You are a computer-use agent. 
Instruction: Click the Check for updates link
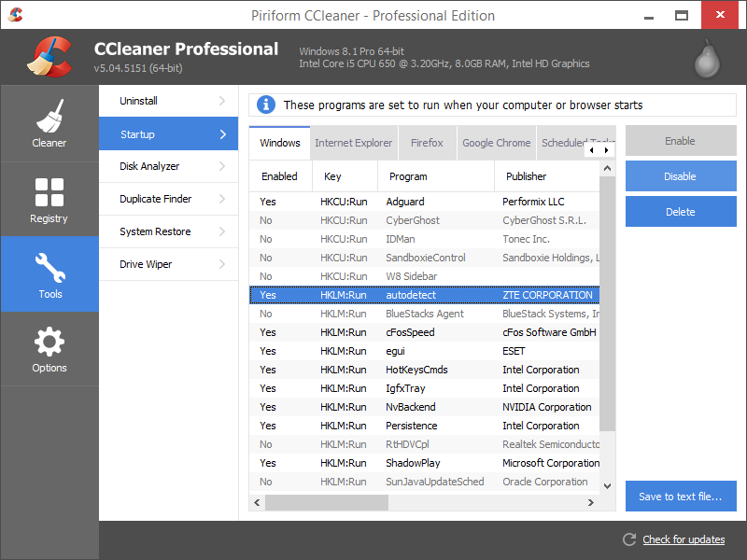(684, 539)
